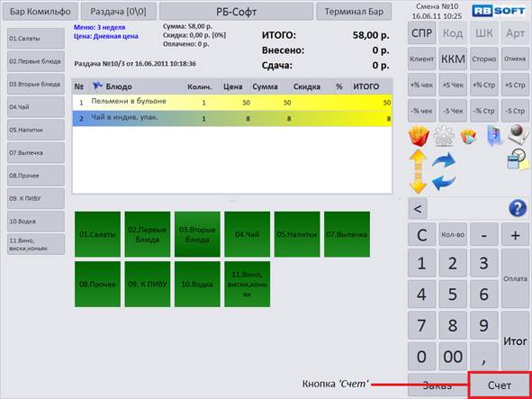Open the 01.Салаты category in the left sidebar

click(x=36, y=39)
